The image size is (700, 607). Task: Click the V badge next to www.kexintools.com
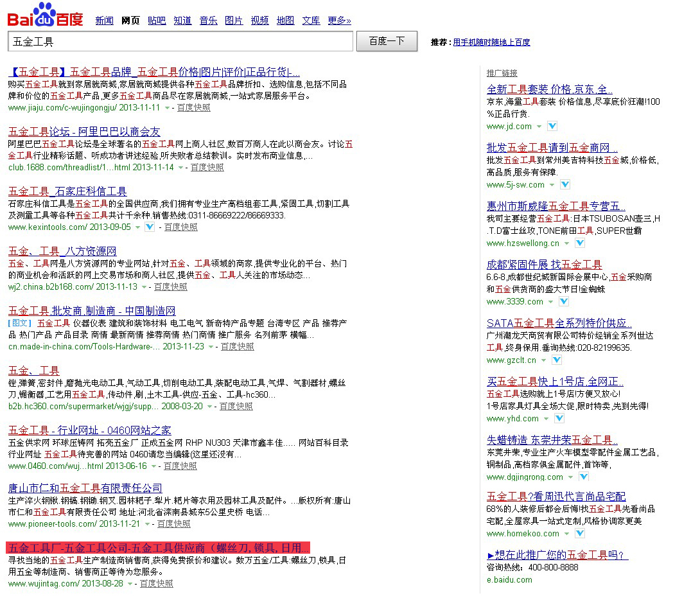coord(149,227)
